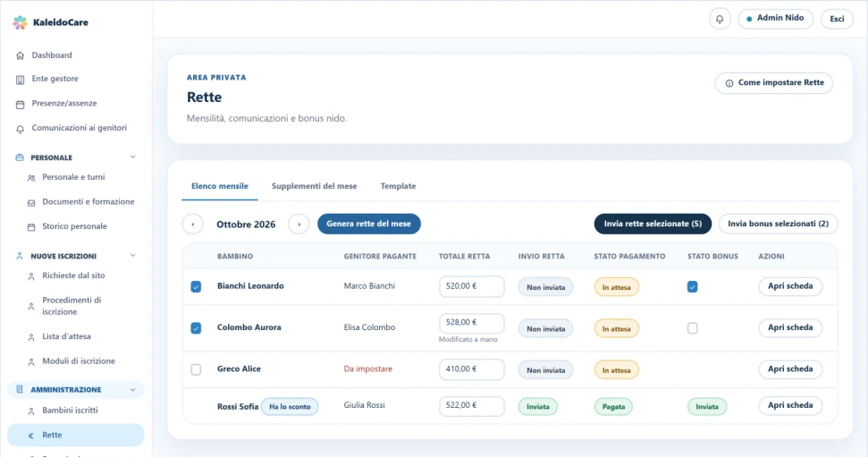Click the Stato pagamento column header
The width and height of the screenshot is (868, 458).
coord(629,257)
